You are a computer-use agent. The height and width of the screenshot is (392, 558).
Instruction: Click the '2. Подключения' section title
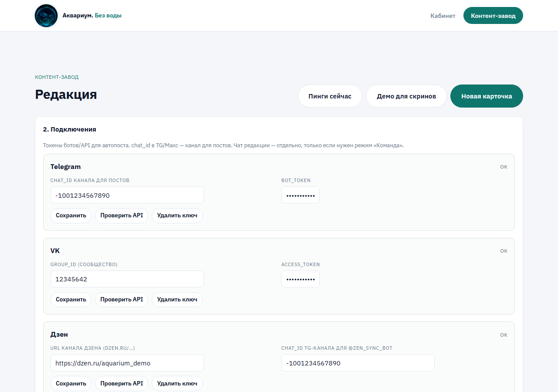69,129
